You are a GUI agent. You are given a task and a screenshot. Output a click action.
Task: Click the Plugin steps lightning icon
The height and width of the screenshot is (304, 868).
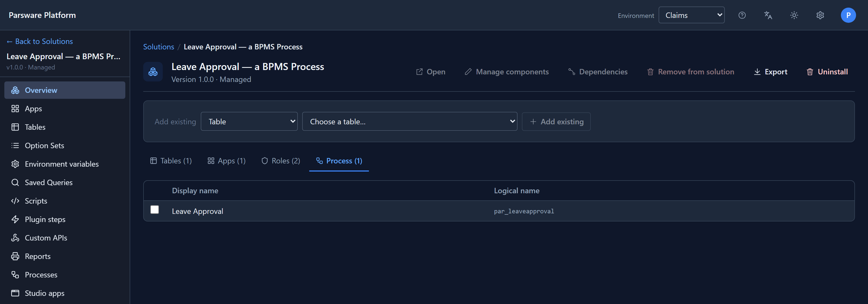click(15, 219)
